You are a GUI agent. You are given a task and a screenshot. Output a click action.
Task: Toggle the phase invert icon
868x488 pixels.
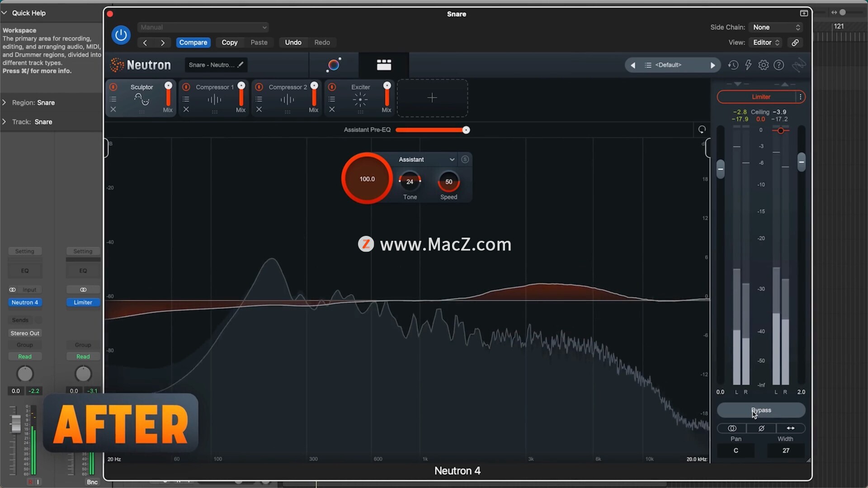(x=761, y=428)
